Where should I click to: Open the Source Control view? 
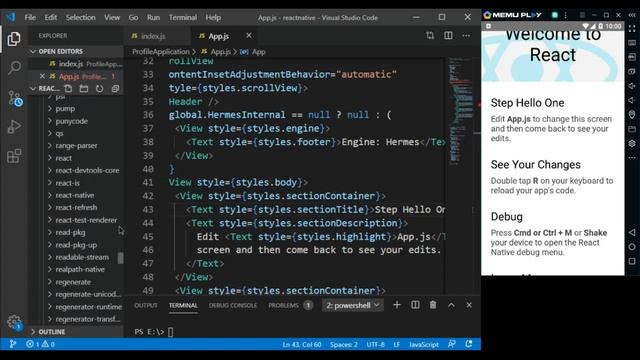[x=15, y=98]
